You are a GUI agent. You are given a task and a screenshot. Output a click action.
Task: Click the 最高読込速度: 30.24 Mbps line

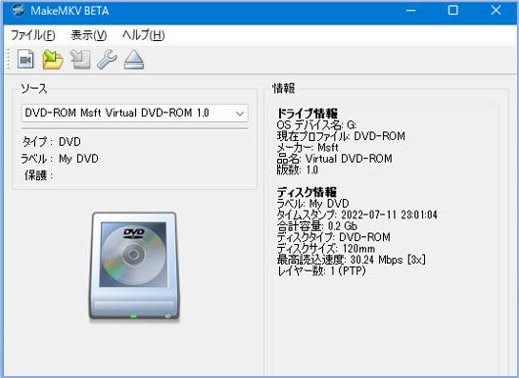[351, 260]
